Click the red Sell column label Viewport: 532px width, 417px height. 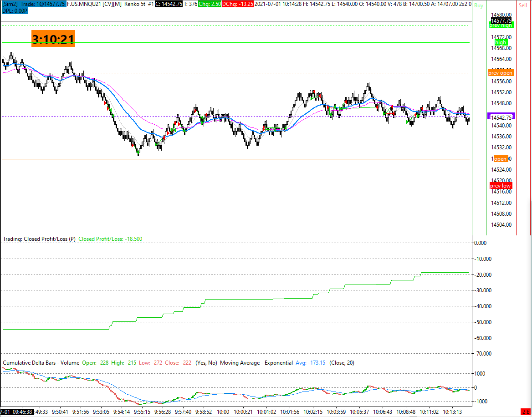(523, 5)
